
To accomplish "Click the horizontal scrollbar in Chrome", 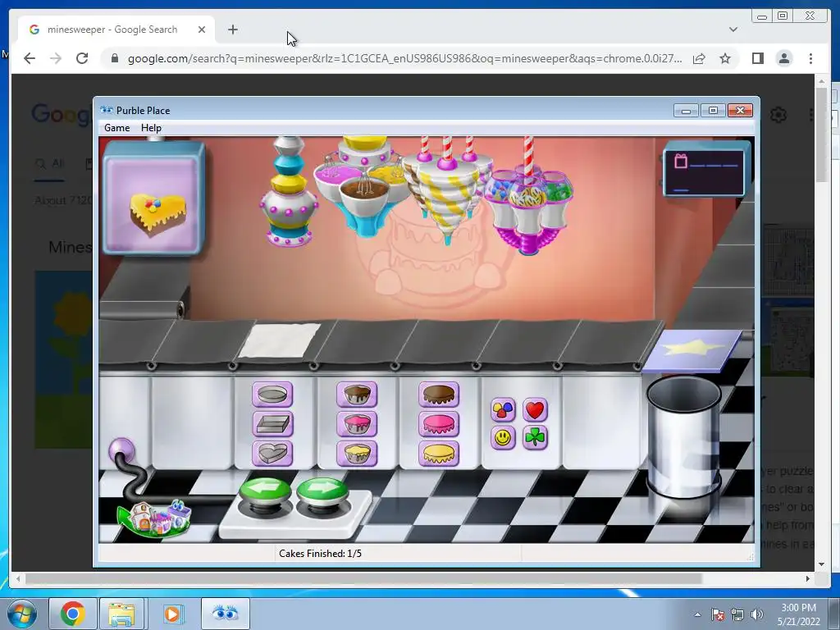I will 363,578.
